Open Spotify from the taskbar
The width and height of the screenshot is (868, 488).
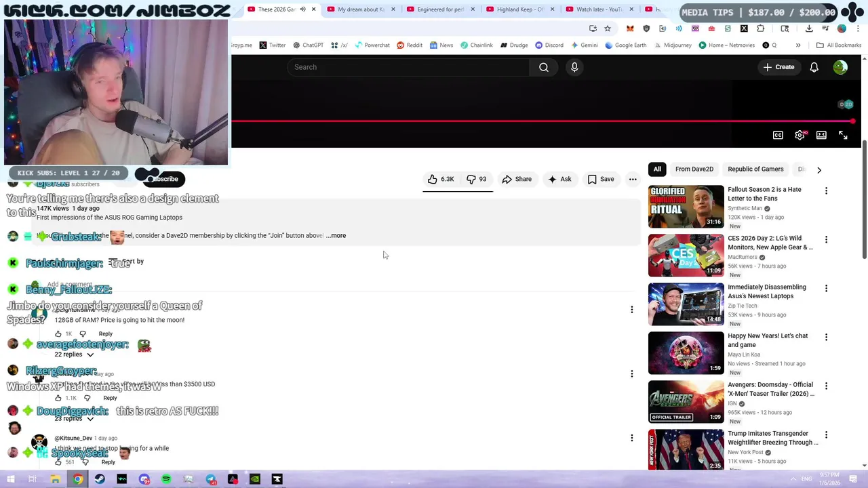pyautogui.click(x=166, y=479)
